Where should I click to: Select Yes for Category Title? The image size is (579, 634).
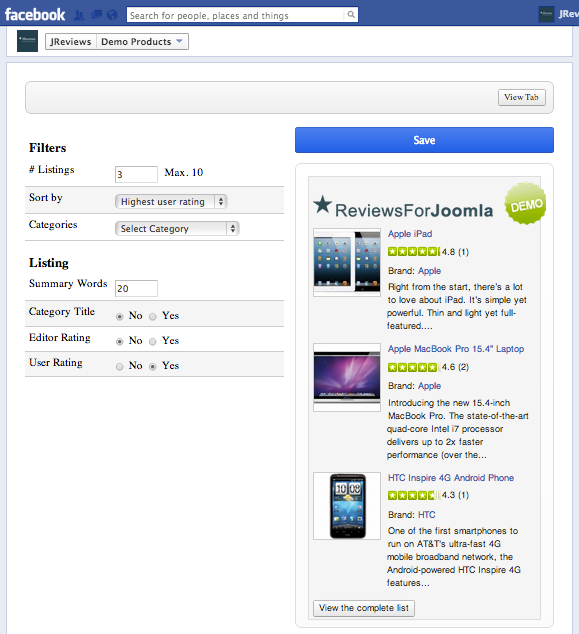click(x=152, y=317)
